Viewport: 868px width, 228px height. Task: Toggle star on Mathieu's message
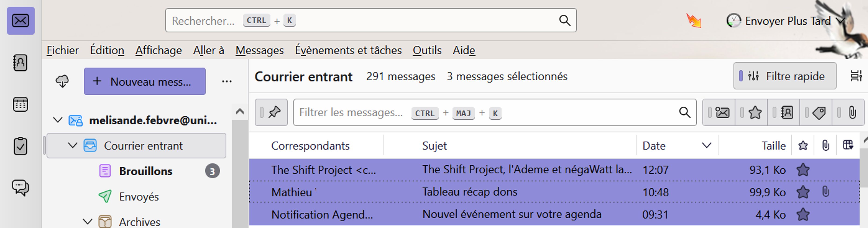tap(803, 192)
